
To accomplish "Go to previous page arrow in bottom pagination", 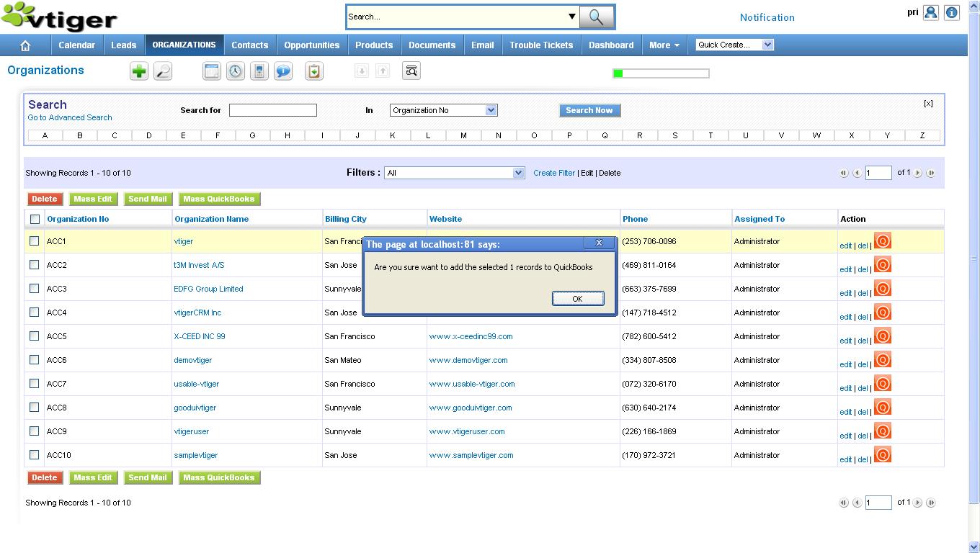I will 857,503.
